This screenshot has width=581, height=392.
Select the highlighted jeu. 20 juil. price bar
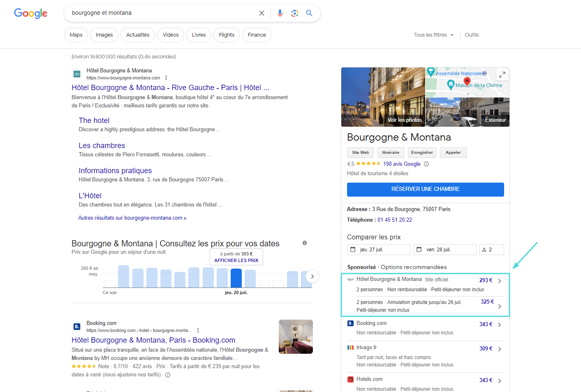click(236, 278)
